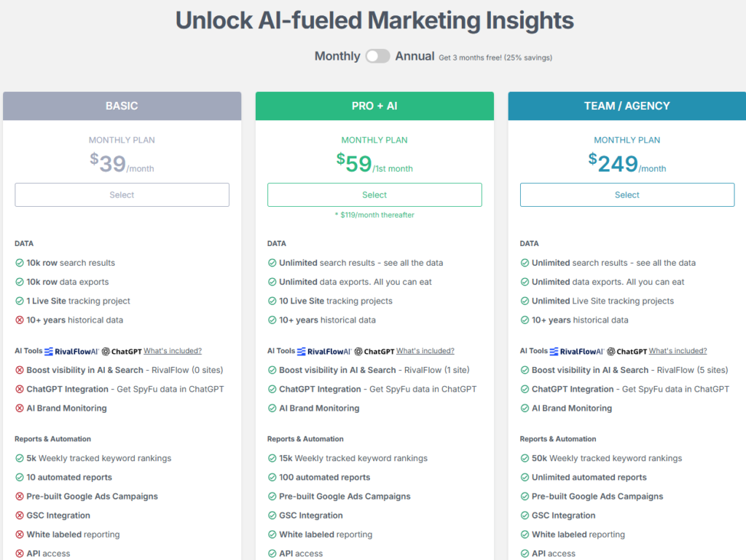Click red X beside Basic 10+ years historical data

coord(20,320)
